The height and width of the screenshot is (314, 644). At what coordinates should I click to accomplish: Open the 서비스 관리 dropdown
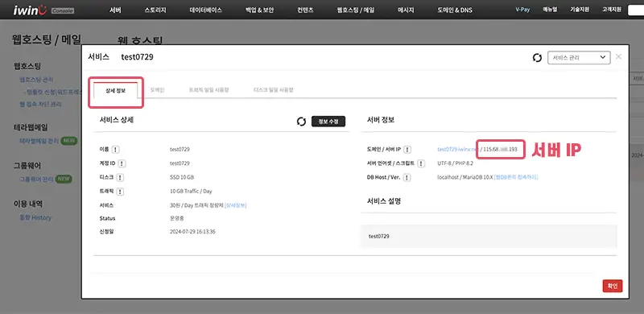(579, 57)
